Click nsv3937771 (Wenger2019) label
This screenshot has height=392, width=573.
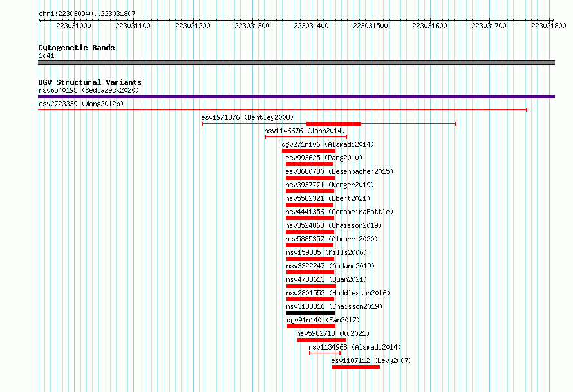pyautogui.click(x=330, y=185)
